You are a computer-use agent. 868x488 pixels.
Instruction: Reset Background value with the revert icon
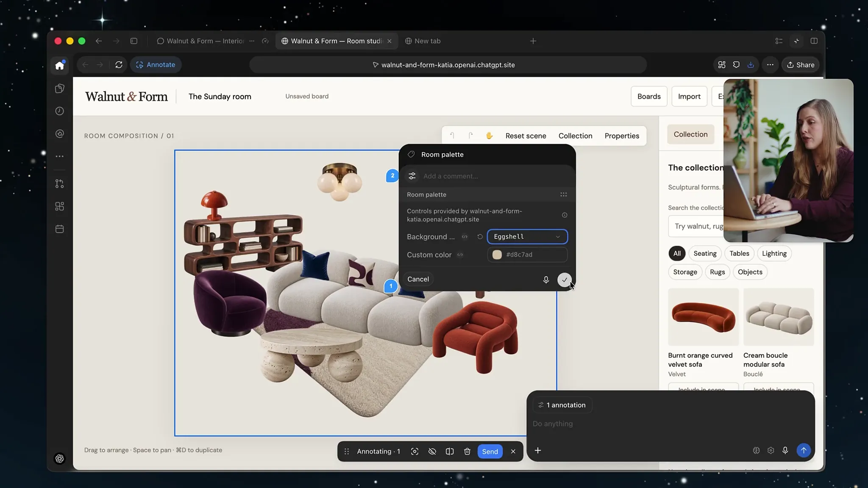pos(480,237)
